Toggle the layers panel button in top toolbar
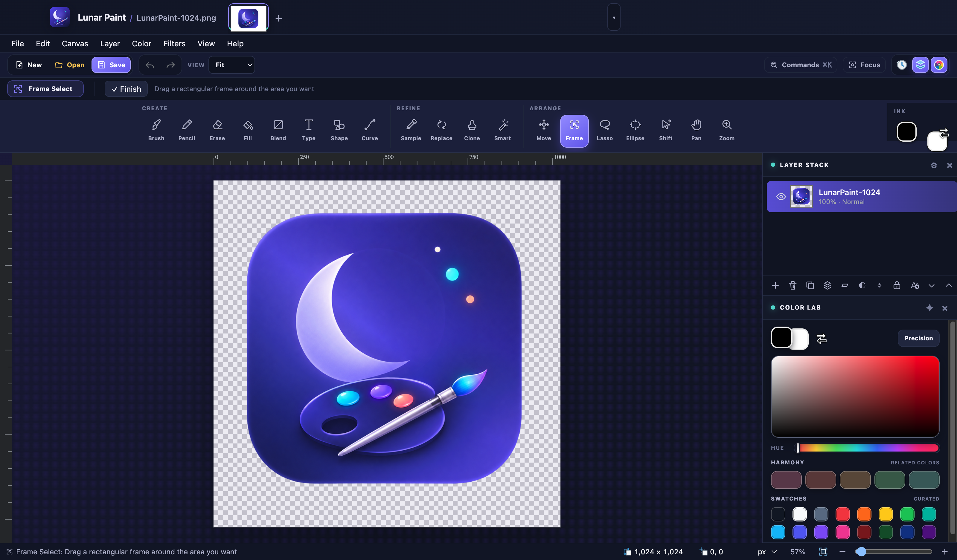 (920, 65)
